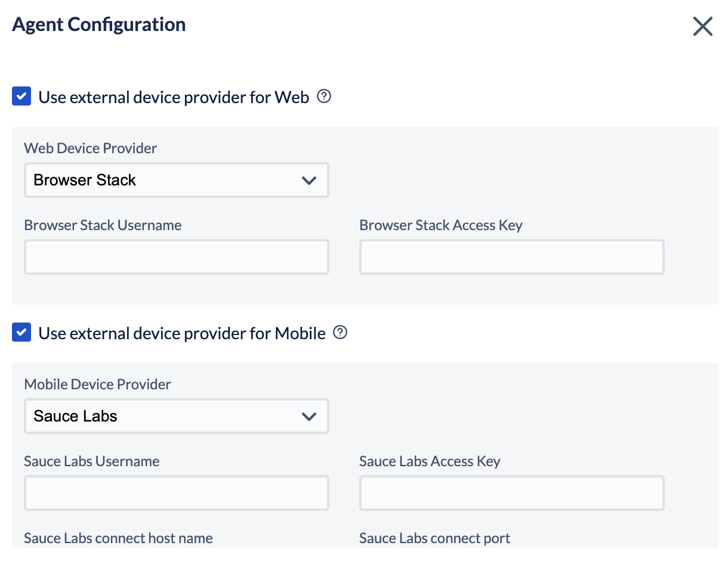
Task: Close the Agent Configuration dialog
Action: pos(702,26)
